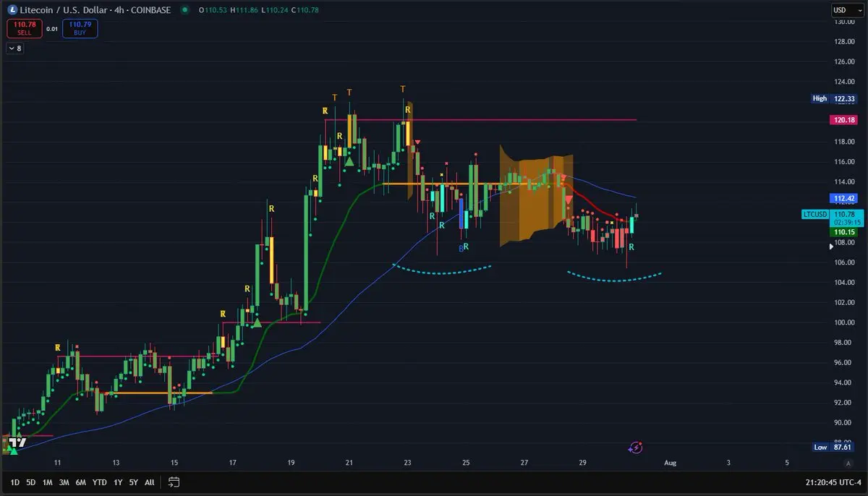Screen dimensions: 868x496
Task: Click the 11 date label on time axis
Action: 57,462
